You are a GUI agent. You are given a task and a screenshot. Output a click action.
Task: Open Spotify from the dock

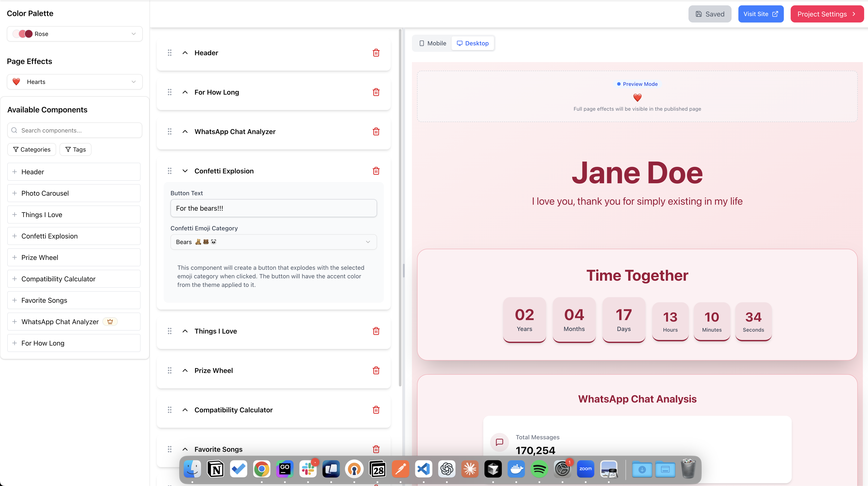pos(539,469)
